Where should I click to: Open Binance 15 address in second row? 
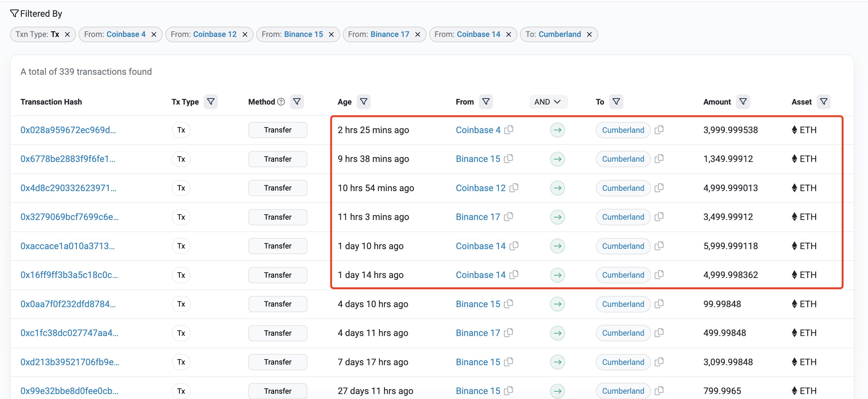click(478, 159)
